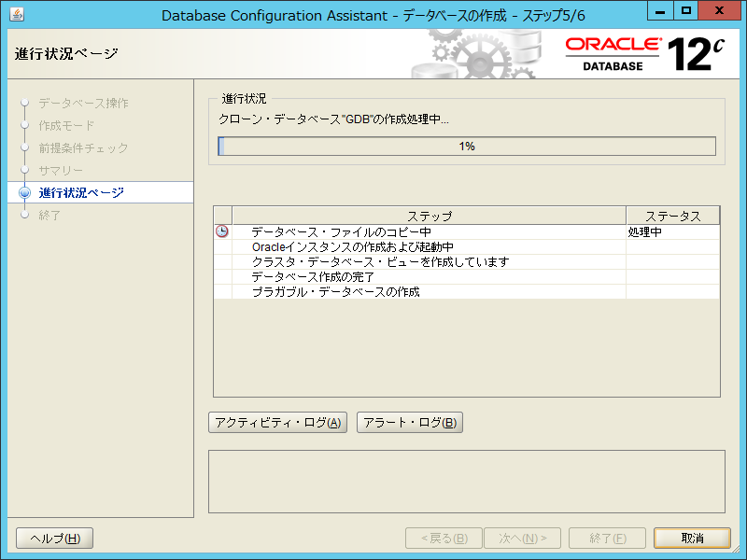Click the empty message text area below the log buttons
This screenshot has width=747, height=560.
(467, 482)
